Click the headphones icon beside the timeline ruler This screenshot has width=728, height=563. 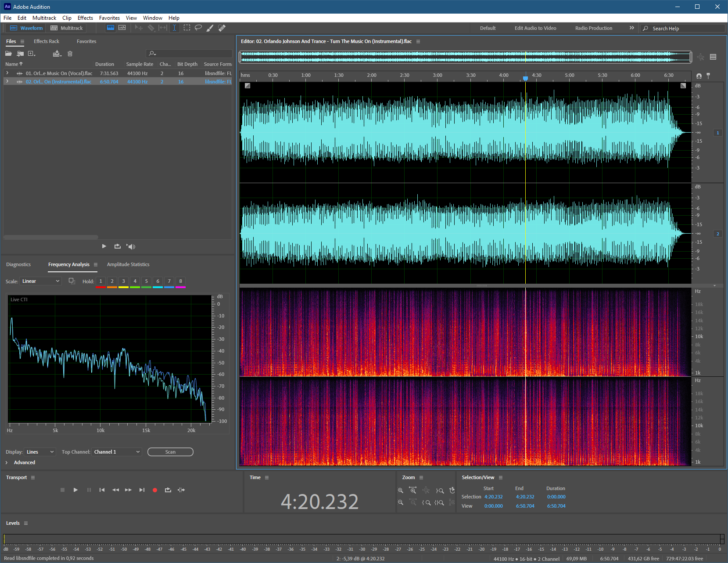[699, 76]
